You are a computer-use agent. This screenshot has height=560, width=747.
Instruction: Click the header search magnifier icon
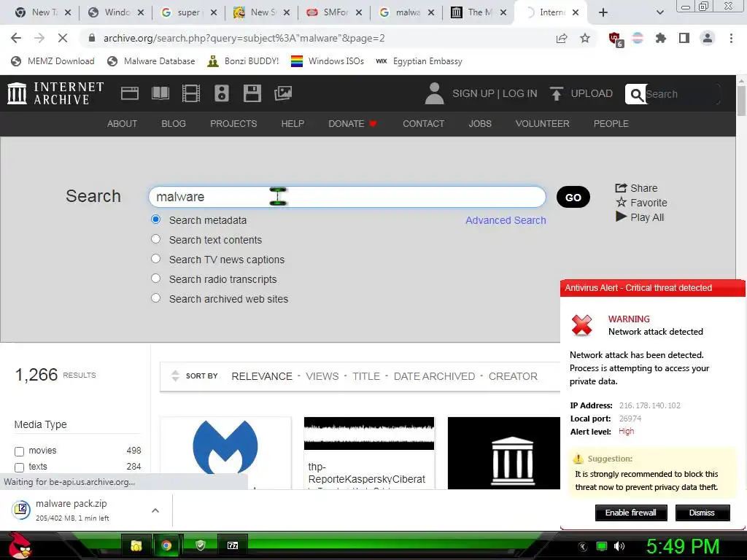tap(636, 94)
